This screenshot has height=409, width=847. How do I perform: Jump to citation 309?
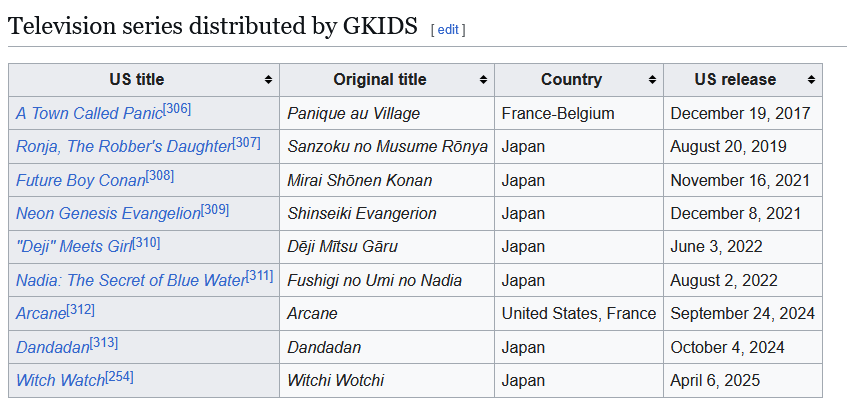click(215, 209)
